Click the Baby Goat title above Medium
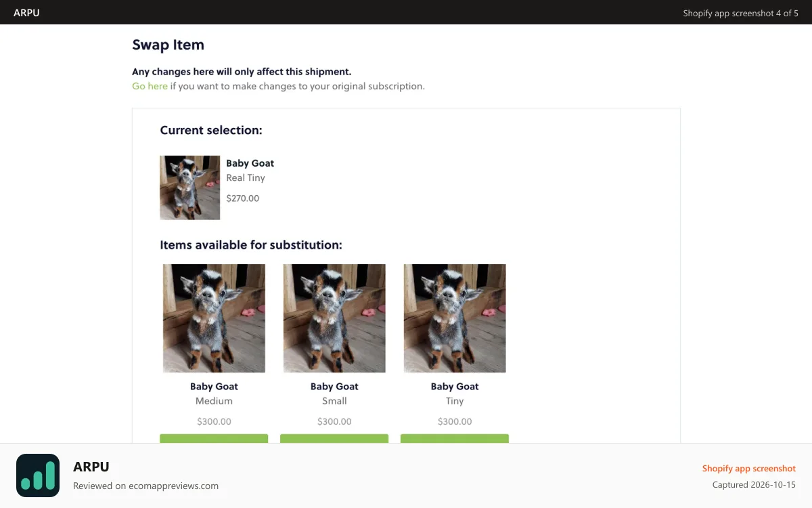 [214, 386]
